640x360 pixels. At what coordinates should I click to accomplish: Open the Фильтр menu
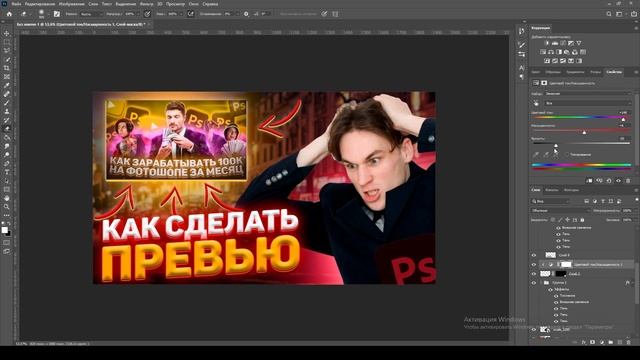147,4
